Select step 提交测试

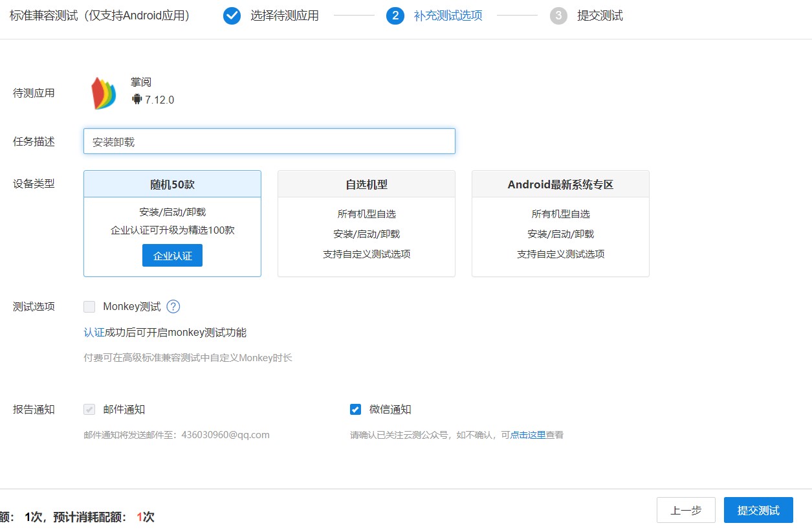pyautogui.click(x=600, y=16)
